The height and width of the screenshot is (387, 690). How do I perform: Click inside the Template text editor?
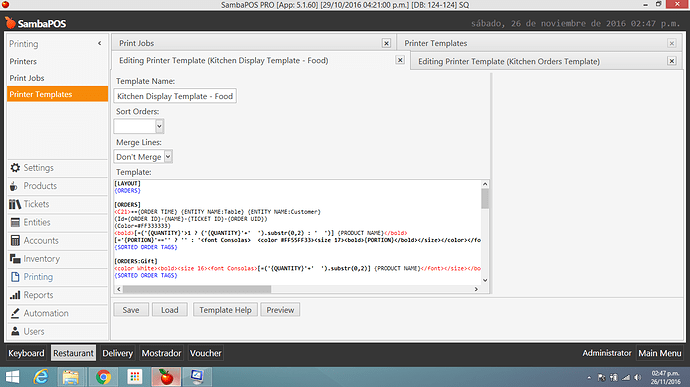pos(297,232)
